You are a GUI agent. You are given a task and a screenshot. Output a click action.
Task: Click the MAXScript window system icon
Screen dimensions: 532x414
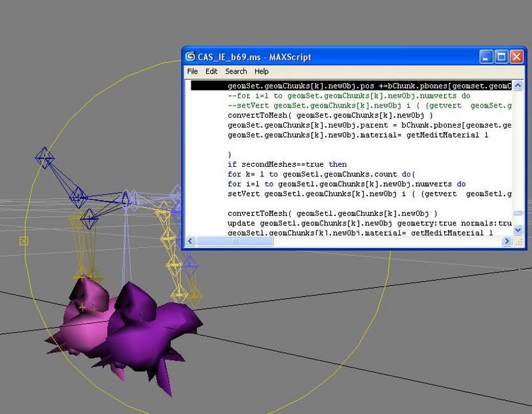(190, 56)
